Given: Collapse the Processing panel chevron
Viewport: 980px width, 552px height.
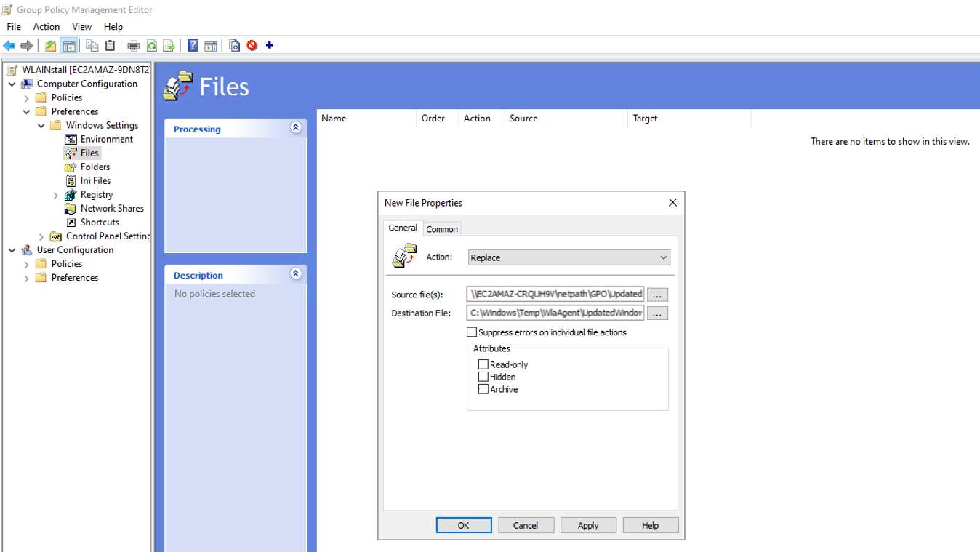Looking at the screenshot, I should click(x=296, y=128).
